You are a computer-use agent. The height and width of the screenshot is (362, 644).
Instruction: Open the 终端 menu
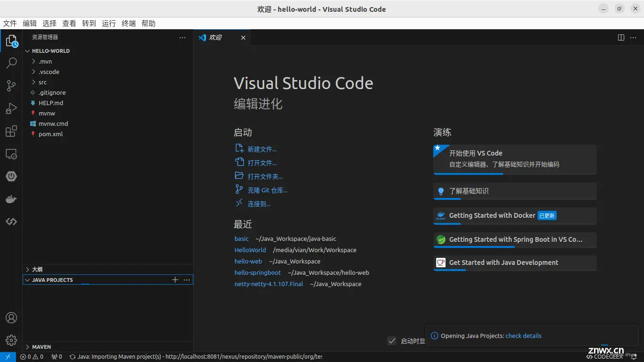[129, 24]
